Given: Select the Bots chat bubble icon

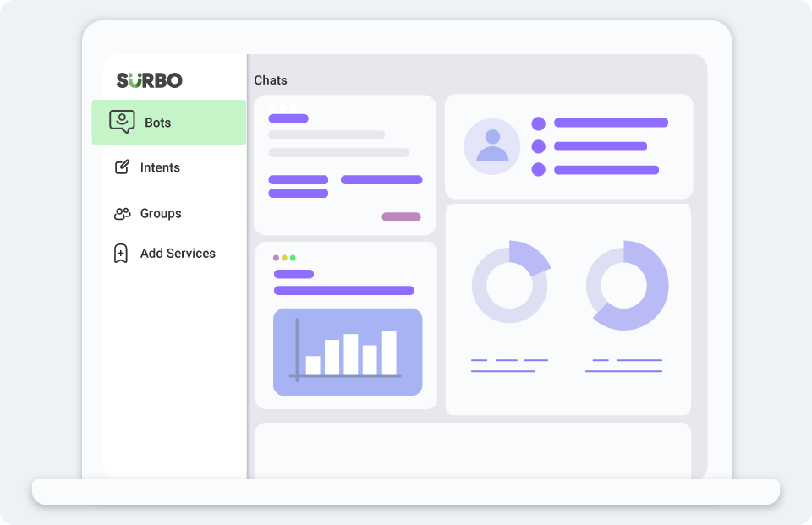Looking at the screenshot, I should pyautogui.click(x=121, y=122).
